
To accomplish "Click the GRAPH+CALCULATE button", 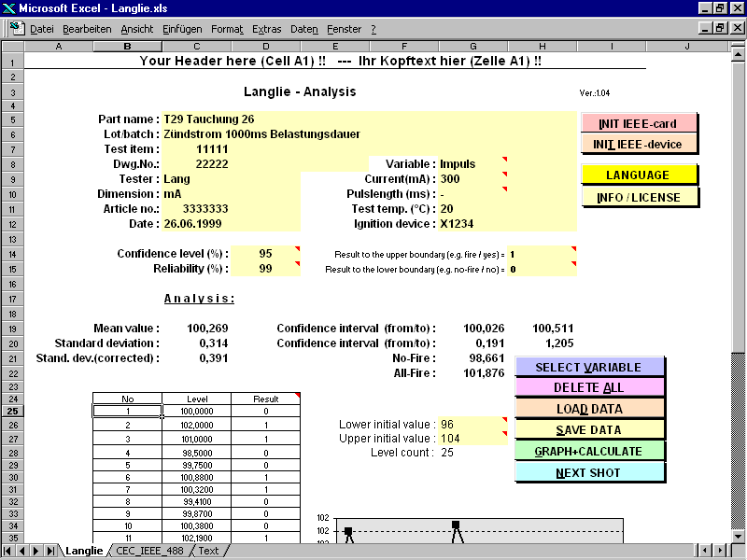I will (x=589, y=451).
